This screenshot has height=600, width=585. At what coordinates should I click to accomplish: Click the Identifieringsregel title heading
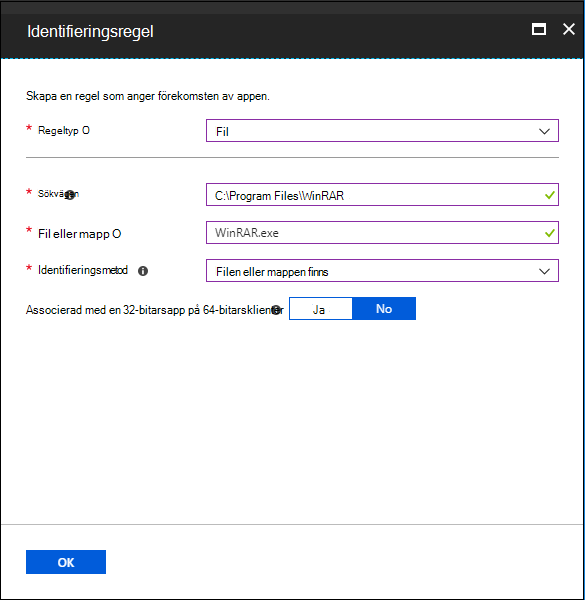click(90, 31)
